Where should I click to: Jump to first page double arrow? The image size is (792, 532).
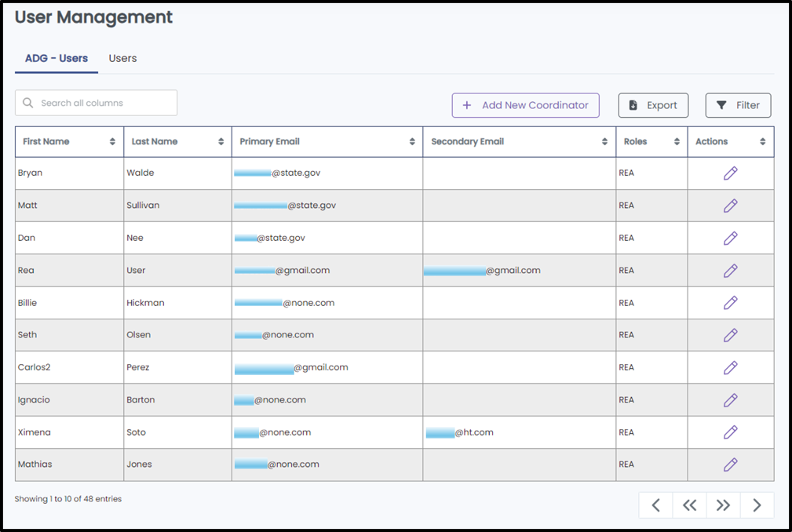(x=689, y=505)
